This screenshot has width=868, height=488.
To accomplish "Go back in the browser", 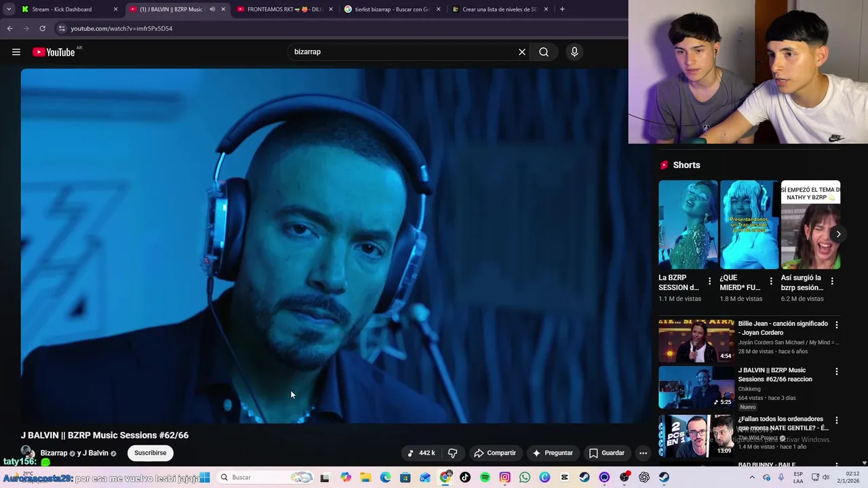I will pos(9,28).
